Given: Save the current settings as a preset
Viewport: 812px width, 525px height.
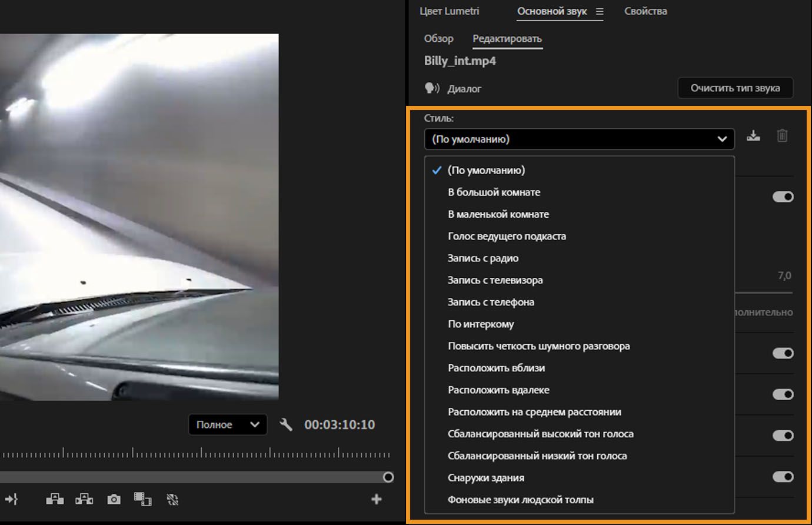Looking at the screenshot, I should [x=753, y=135].
